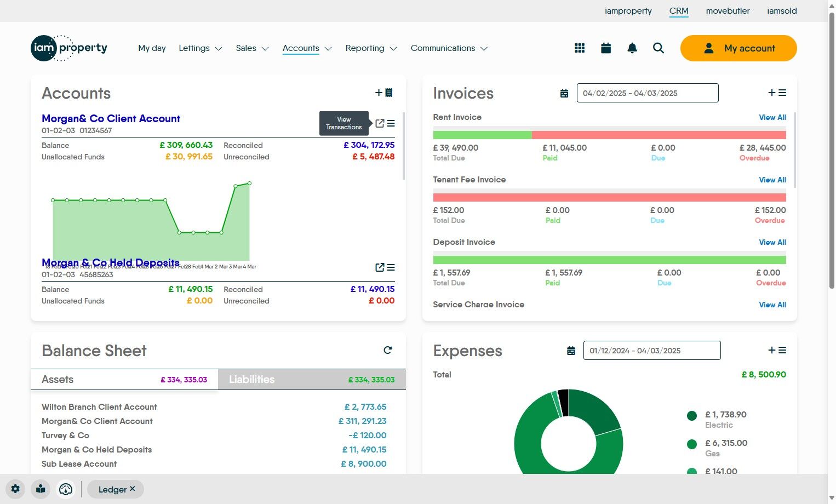The width and height of the screenshot is (836, 504).
Task: Open hamburger menu for Morgan& Co Client Account
Action: click(391, 123)
